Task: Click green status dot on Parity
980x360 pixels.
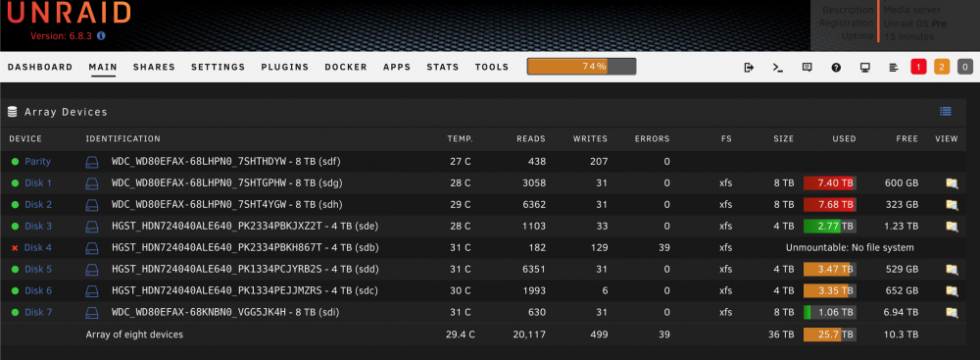Action: pos(15,162)
